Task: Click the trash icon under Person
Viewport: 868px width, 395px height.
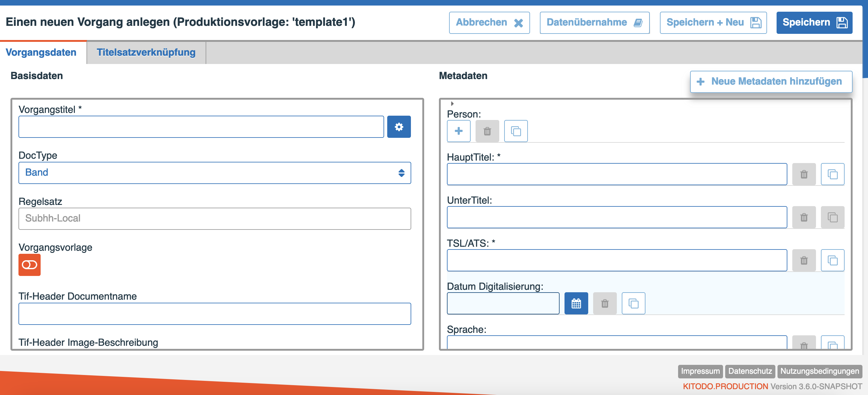Action: 487,131
